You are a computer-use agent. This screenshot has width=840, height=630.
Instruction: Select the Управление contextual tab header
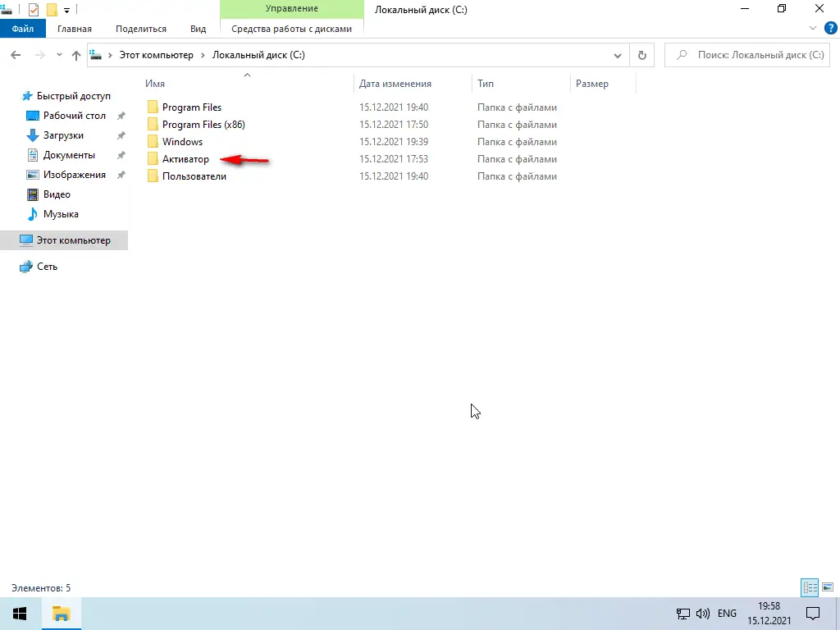[x=291, y=9]
